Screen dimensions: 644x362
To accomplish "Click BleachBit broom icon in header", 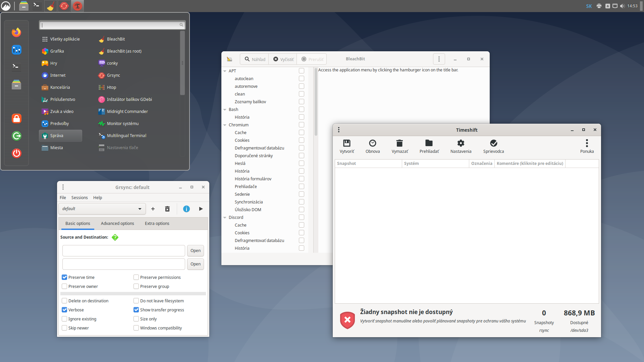I will click(229, 59).
